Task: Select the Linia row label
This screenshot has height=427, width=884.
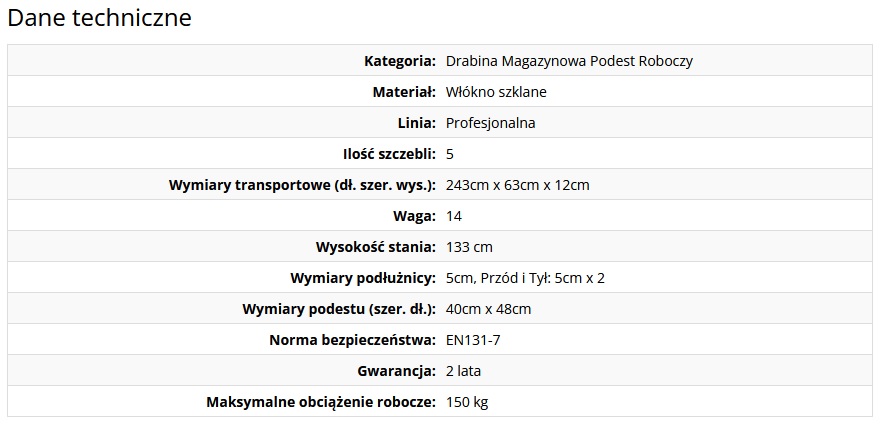Action: click(417, 123)
